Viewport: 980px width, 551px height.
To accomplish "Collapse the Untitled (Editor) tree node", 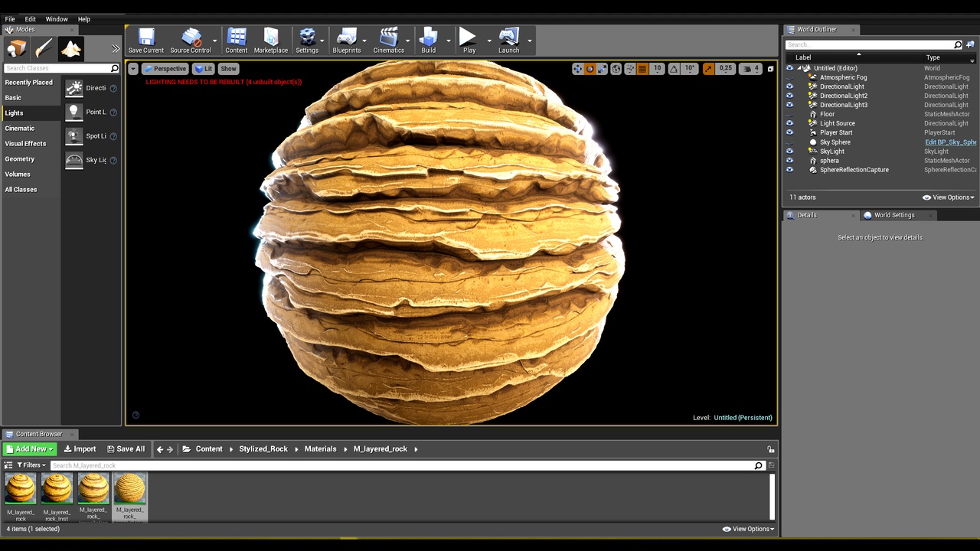I will (x=799, y=68).
